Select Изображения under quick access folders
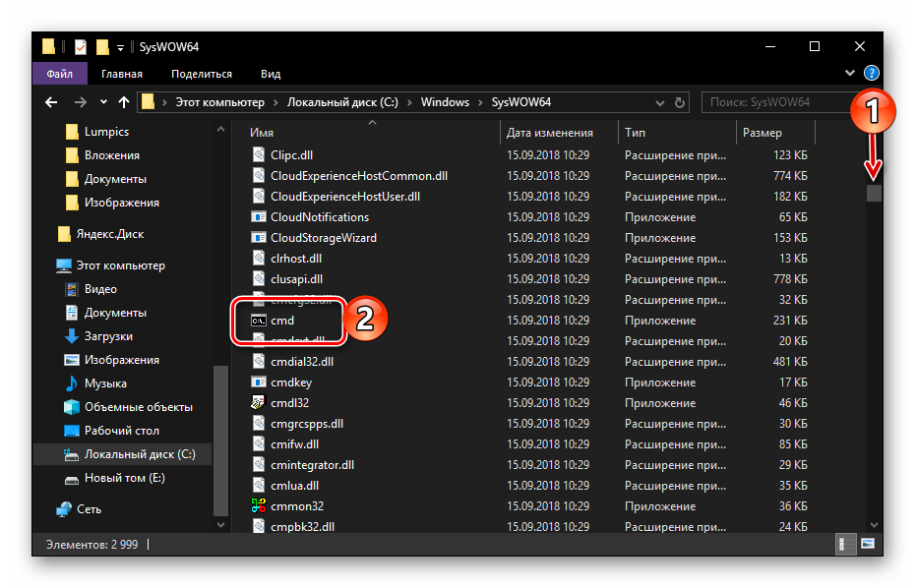The height and width of the screenshot is (588, 915). [112, 203]
